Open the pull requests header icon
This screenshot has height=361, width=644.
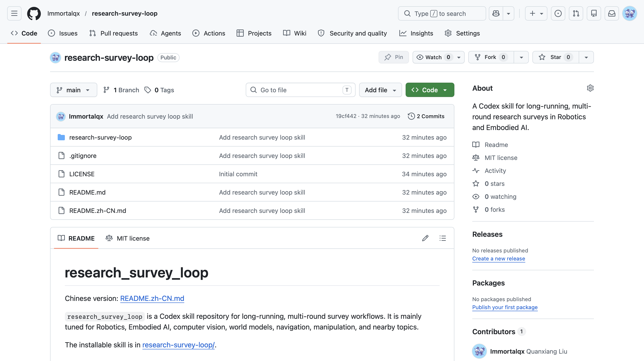click(x=576, y=13)
